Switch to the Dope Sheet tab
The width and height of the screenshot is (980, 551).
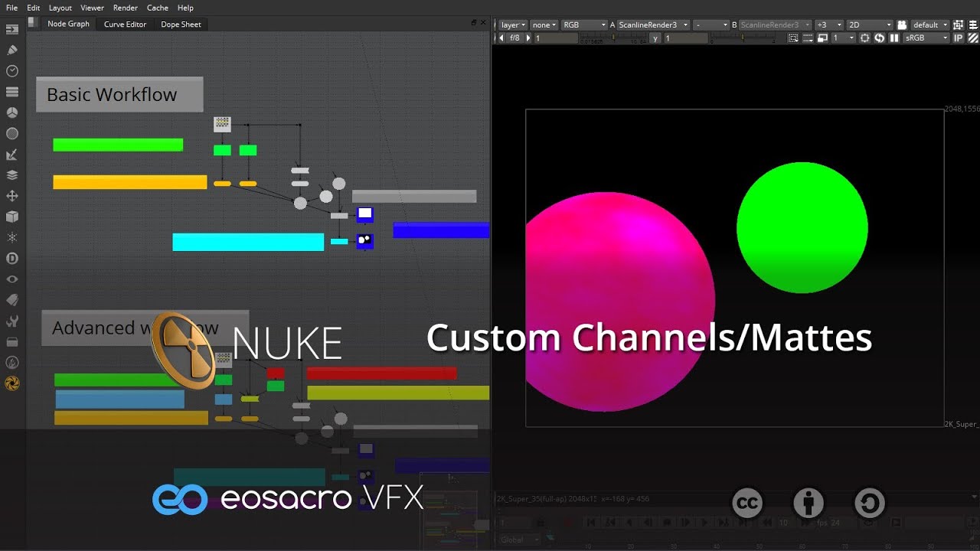coord(181,24)
